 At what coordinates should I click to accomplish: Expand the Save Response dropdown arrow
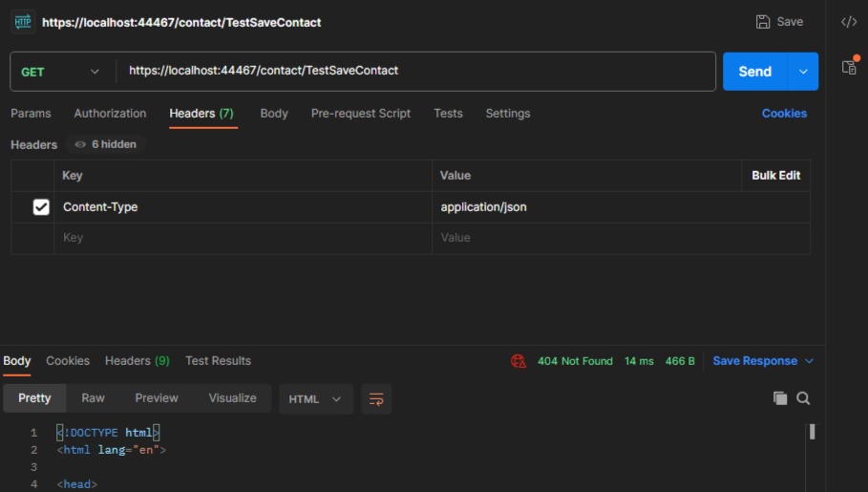tap(810, 361)
